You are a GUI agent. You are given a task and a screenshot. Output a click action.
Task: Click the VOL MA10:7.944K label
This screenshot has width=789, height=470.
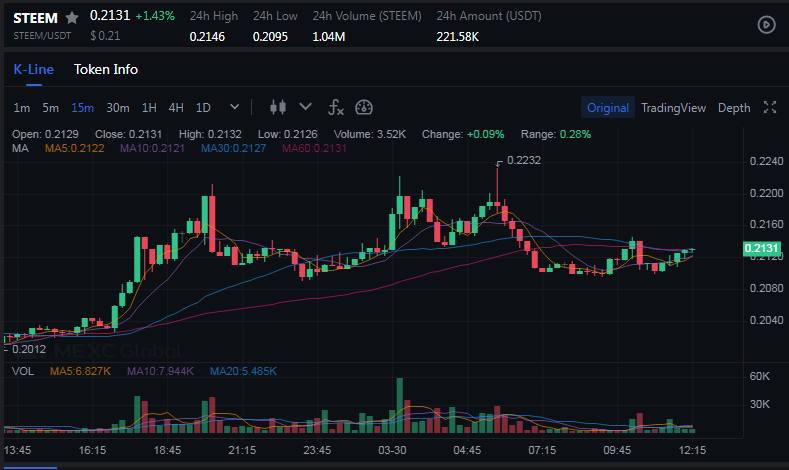pos(160,371)
